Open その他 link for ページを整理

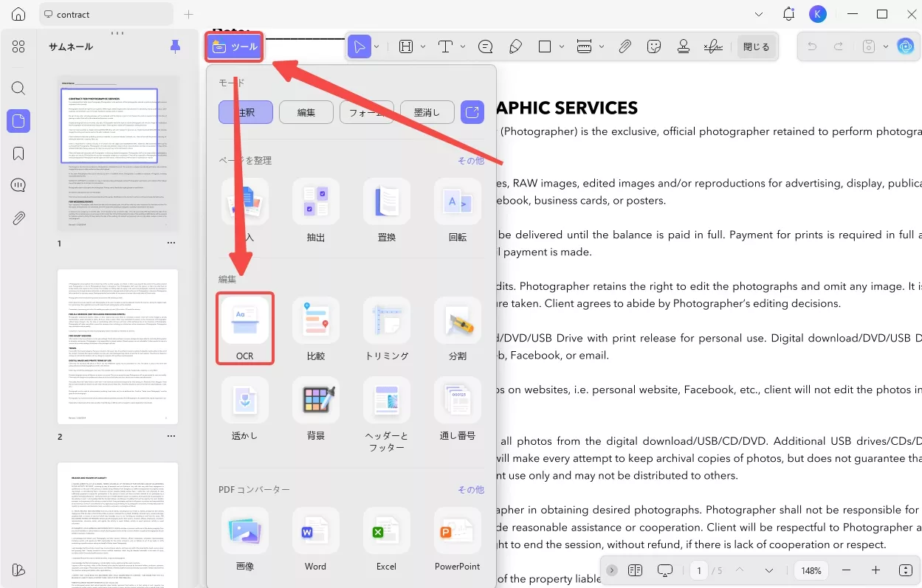(470, 160)
